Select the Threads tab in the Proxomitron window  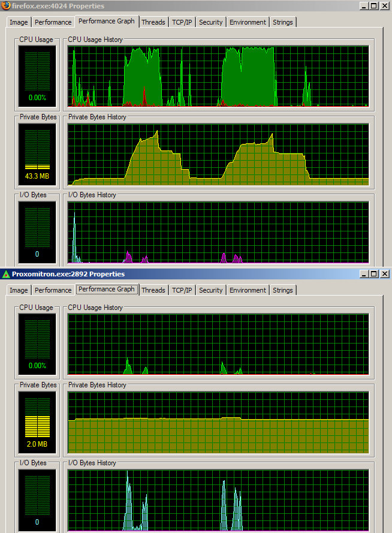click(x=153, y=290)
